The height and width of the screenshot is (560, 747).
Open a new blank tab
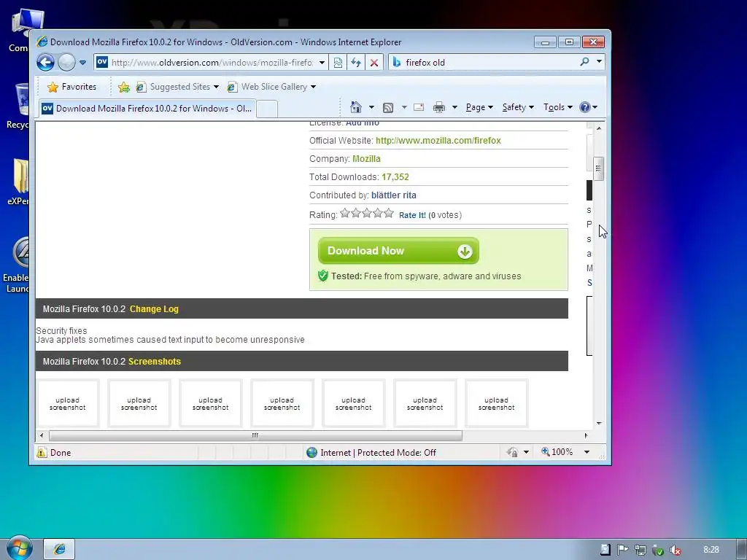coord(267,109)
